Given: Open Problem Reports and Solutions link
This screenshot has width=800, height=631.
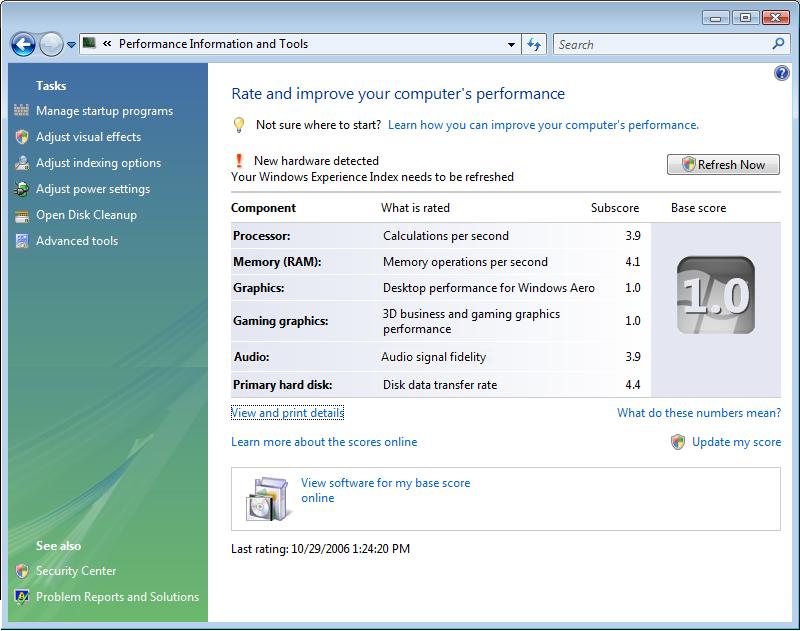Looking at the screenshot, I should click(117, 597).
